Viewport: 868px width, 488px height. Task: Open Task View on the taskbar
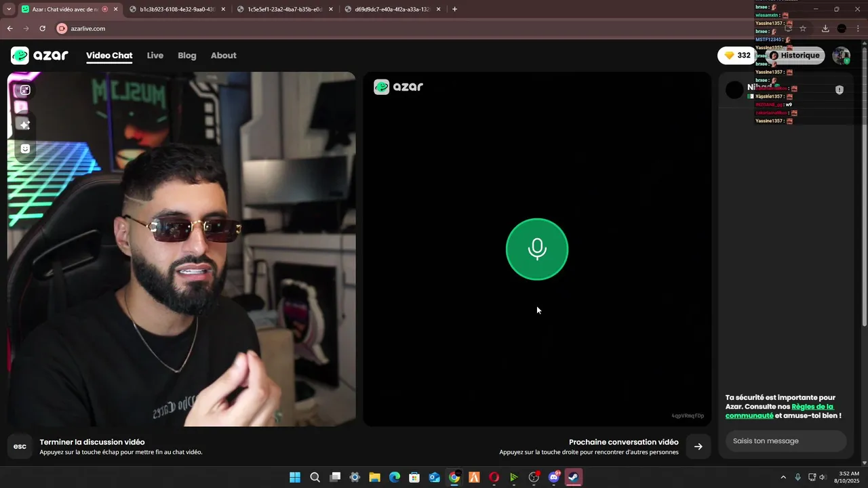point(335,477)
